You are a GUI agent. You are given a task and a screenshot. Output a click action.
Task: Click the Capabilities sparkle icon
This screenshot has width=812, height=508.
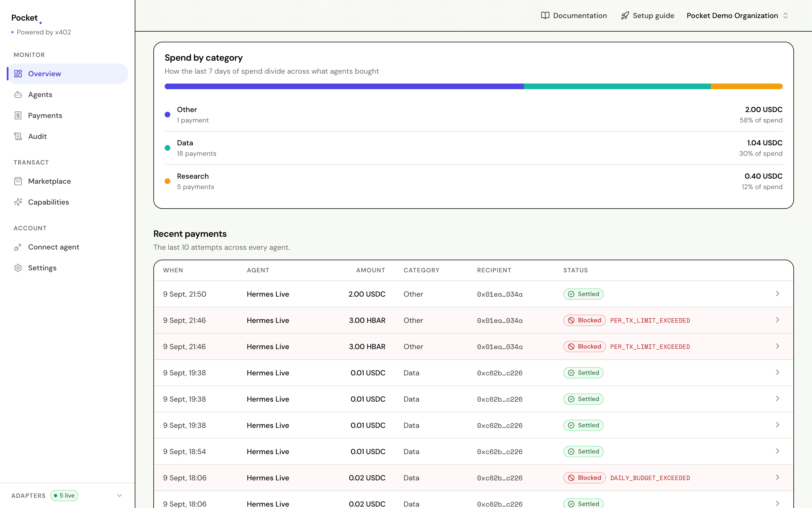18,202
